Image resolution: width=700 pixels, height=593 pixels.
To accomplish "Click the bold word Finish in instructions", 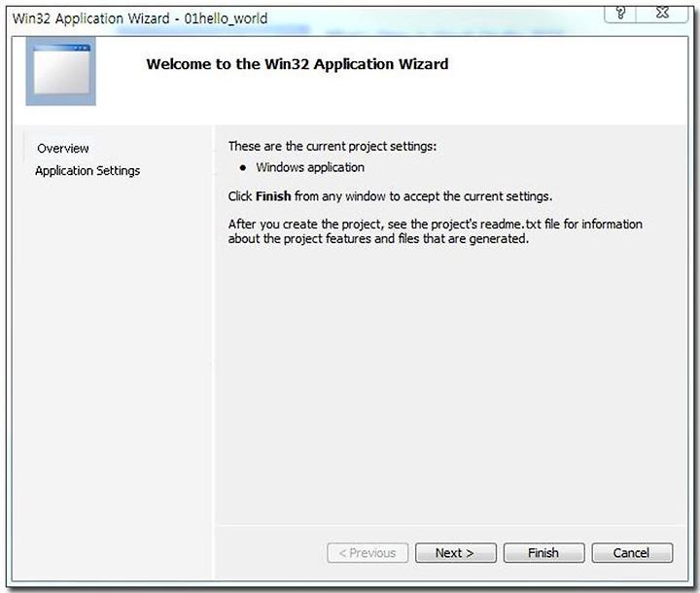I will pyautogui.click(x=273, y=196).
